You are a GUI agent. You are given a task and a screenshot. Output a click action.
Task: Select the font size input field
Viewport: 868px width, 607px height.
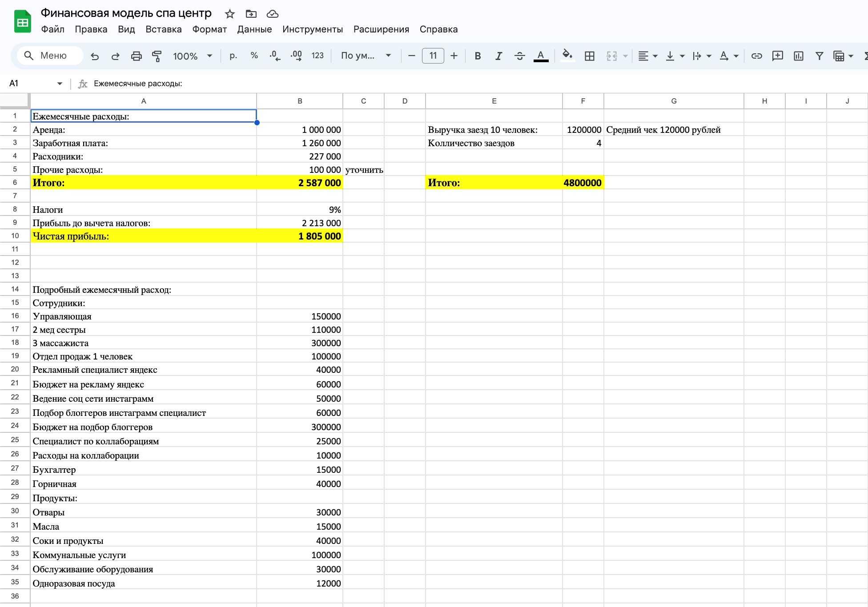coord(433,56)
